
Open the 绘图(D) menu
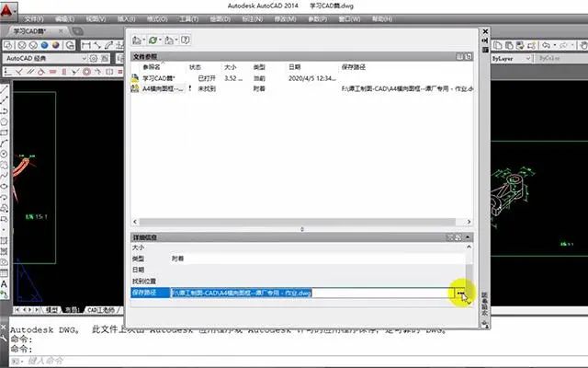coord(220,18)
